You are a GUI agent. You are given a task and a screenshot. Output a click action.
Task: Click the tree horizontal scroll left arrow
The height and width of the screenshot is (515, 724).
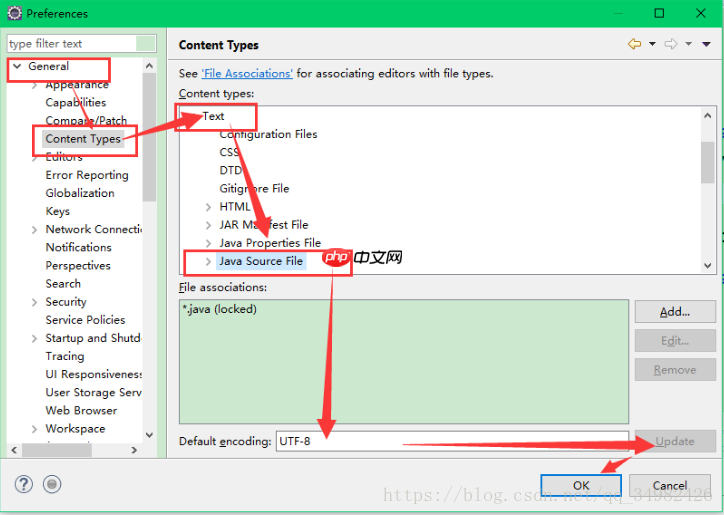[14, 450]
